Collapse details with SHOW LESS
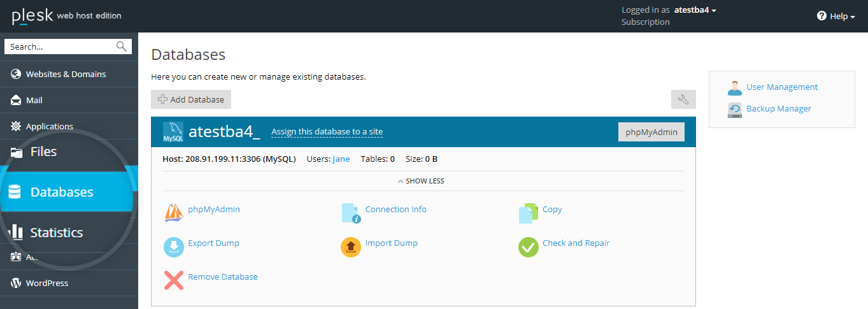The height and width of the screenshot is (309, 868). point(421,181)
